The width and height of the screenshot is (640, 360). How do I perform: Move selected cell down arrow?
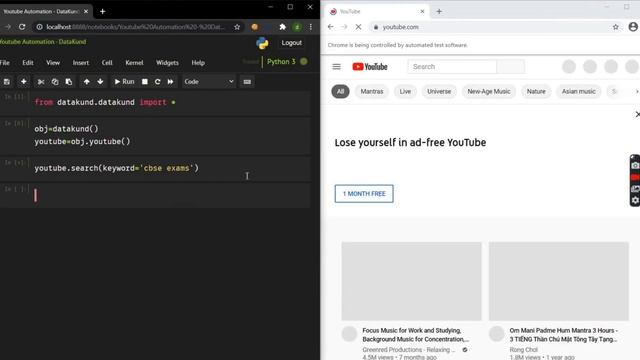click(x=100, y=82)
